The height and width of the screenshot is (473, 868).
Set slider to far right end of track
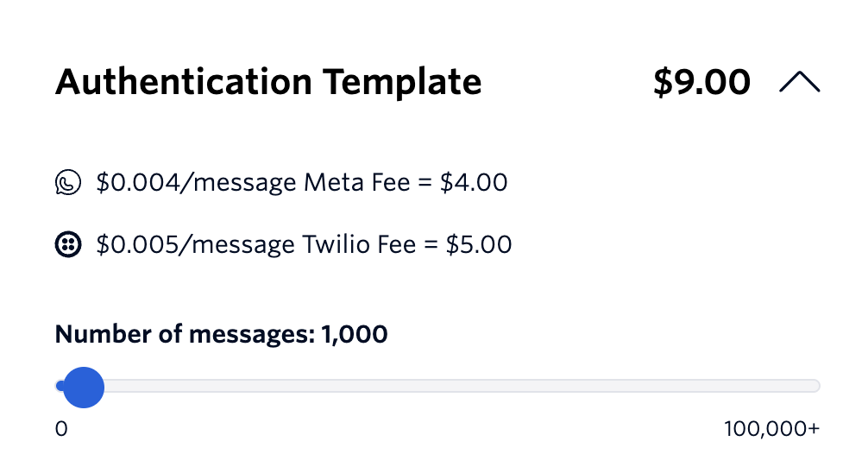tap(815, 386)
